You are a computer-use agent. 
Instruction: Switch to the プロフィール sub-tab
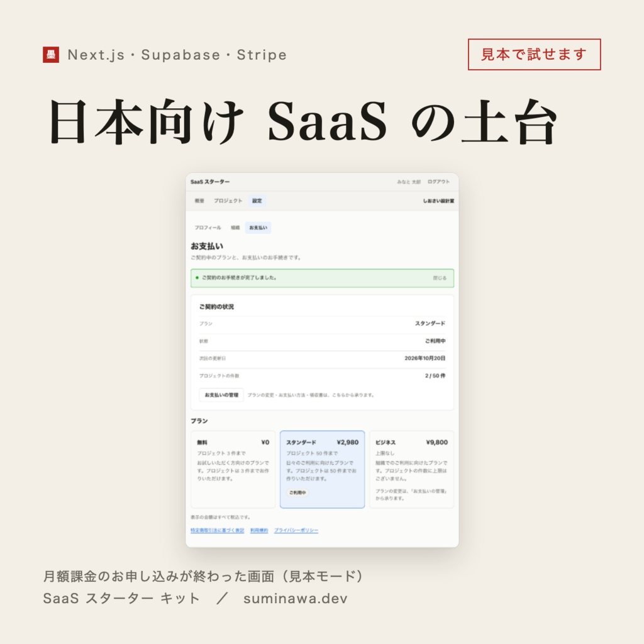[208, 228]
